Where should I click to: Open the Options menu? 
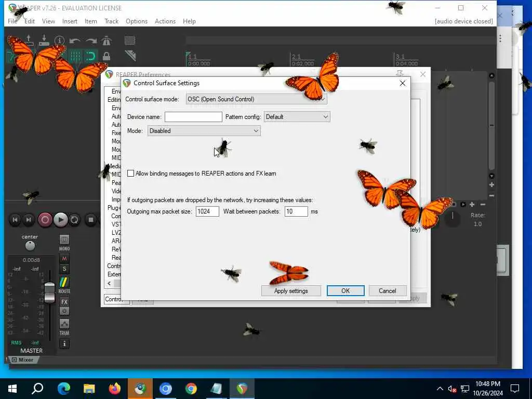[137, 21]
